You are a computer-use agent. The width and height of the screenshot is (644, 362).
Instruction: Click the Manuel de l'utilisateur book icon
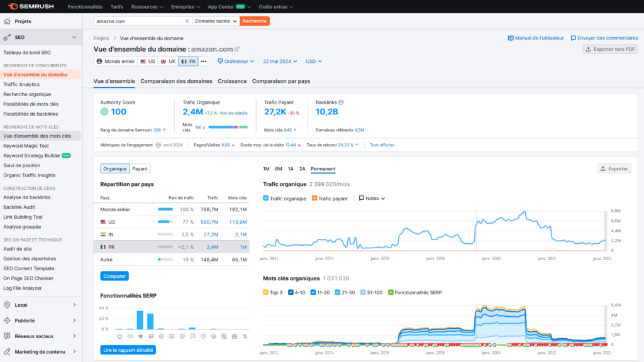pyautogui.click(x=511, y=38)
